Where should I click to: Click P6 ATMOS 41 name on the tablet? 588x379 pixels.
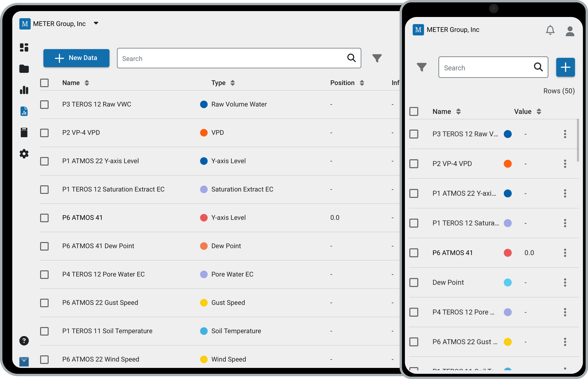click(x=82, y=217)
